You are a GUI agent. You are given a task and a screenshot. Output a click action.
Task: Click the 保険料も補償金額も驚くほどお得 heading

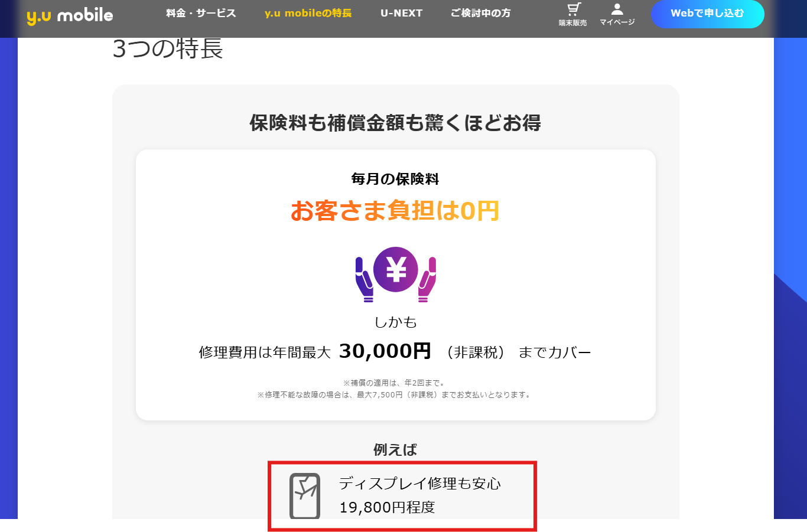point(396,123)
